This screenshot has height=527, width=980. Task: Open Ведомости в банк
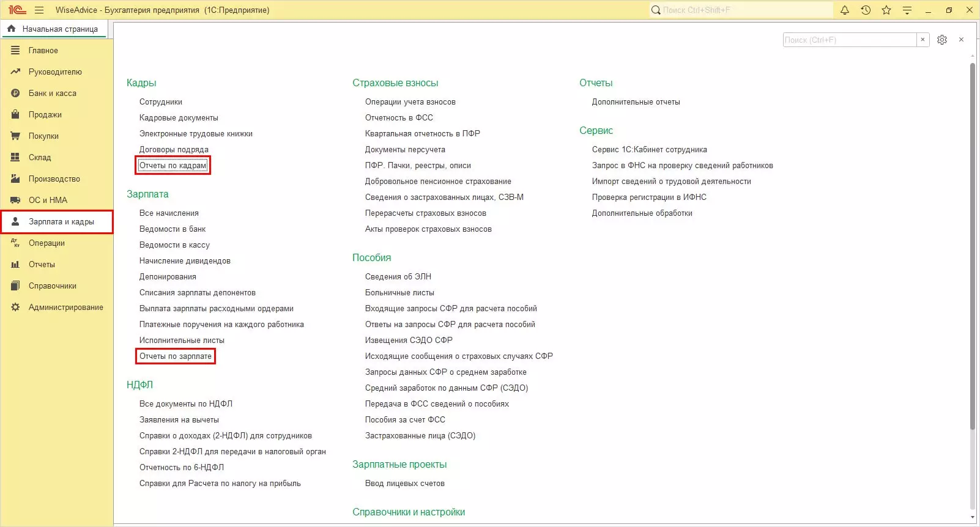click(x=173, y=229)
